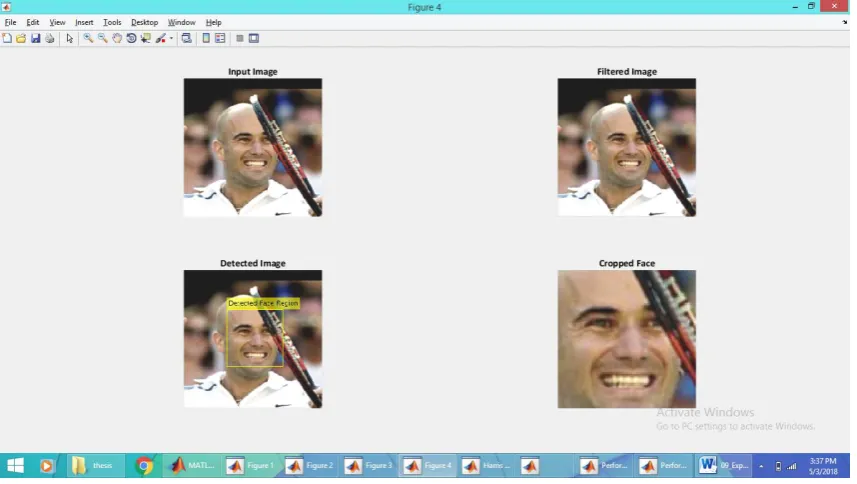Click the dock figure arrow at menu bar right
Screen dimensions: 857x484
point(844,22)
